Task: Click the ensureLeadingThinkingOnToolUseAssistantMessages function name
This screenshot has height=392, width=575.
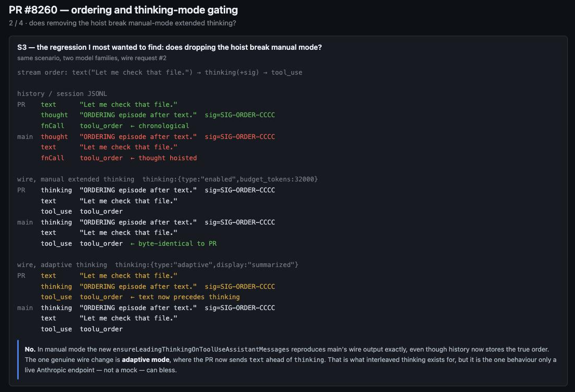Action: point(201,349)
